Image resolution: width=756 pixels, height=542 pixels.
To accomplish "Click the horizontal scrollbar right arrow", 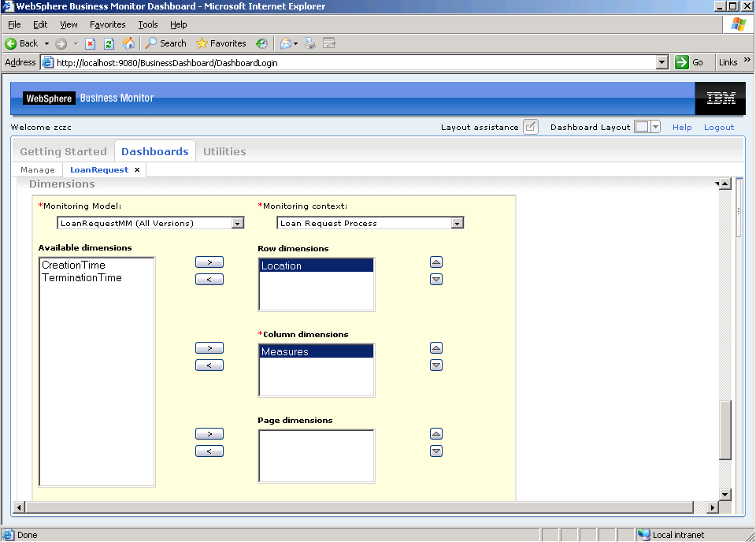I will (x=712, y=507).
